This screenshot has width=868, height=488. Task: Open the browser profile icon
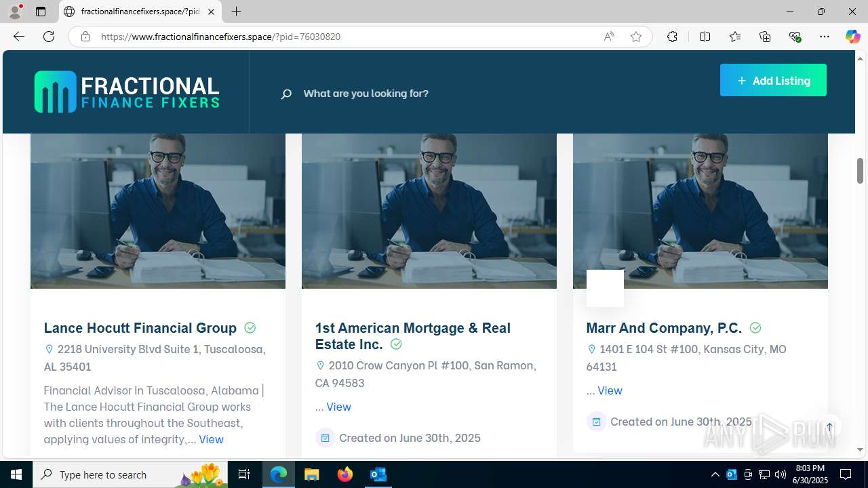point(15,12)
